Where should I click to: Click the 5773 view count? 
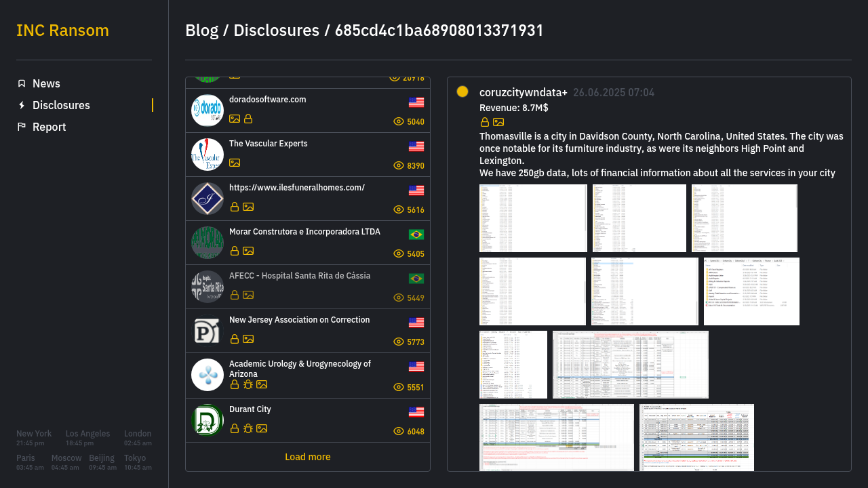pos(416,342)
